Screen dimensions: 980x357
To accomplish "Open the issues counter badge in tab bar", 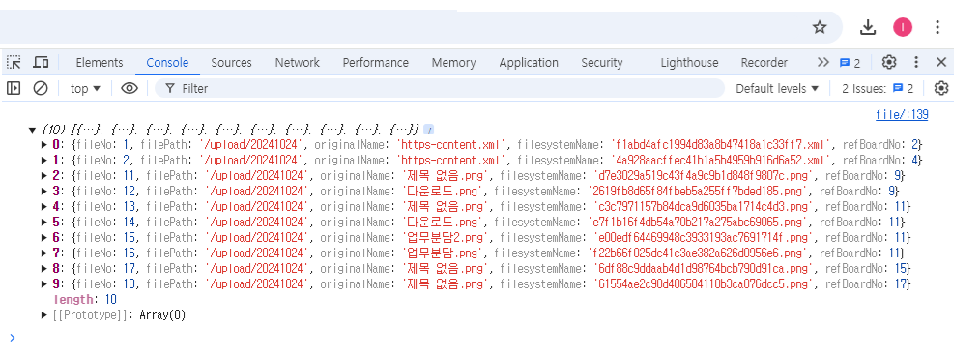I will click(x=850, y=63).
